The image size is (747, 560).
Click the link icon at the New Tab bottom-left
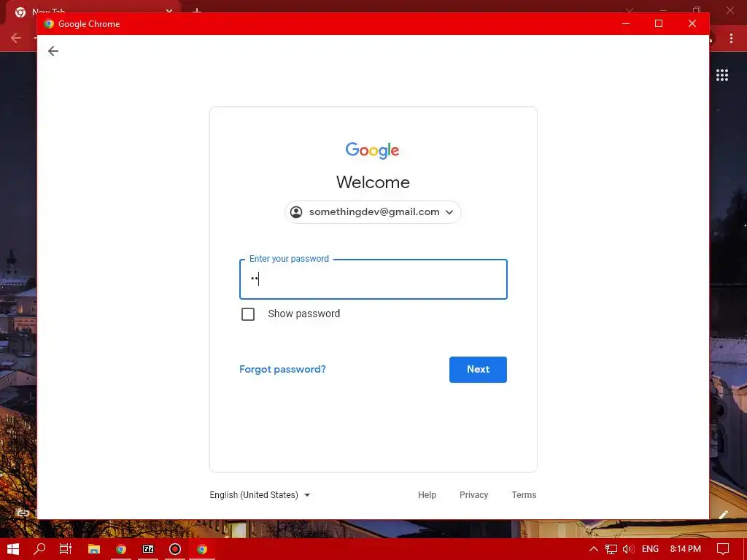23,513
